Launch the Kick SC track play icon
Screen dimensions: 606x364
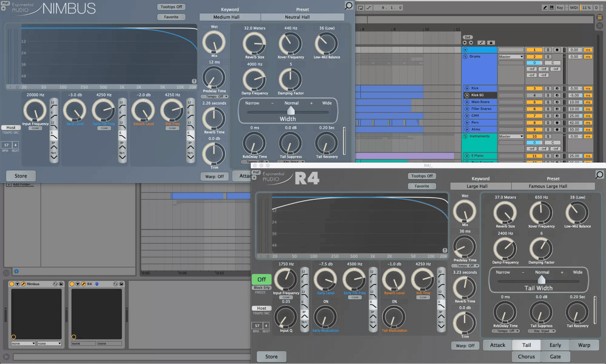pyautogui.click(x=467, y=95)
